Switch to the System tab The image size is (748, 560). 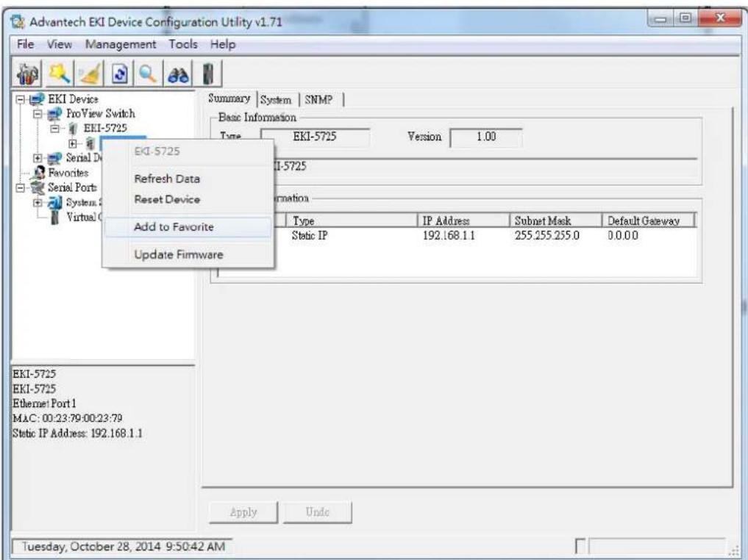(276, 100)
